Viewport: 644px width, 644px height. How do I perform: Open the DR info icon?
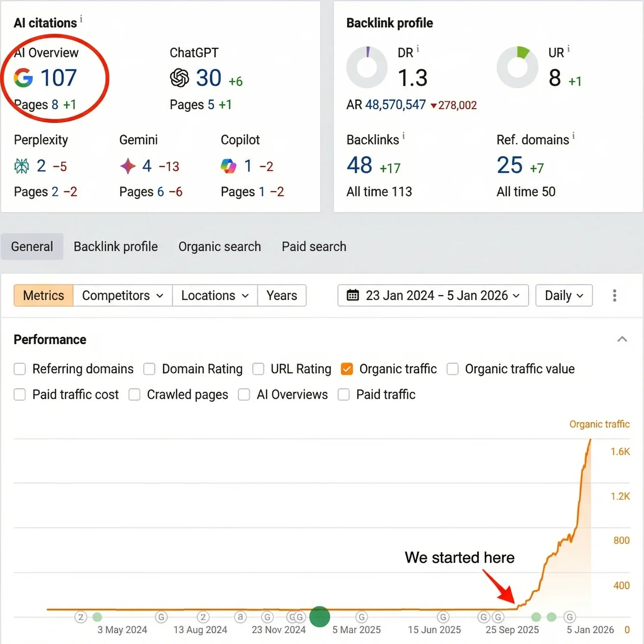[x=418, y=49]
